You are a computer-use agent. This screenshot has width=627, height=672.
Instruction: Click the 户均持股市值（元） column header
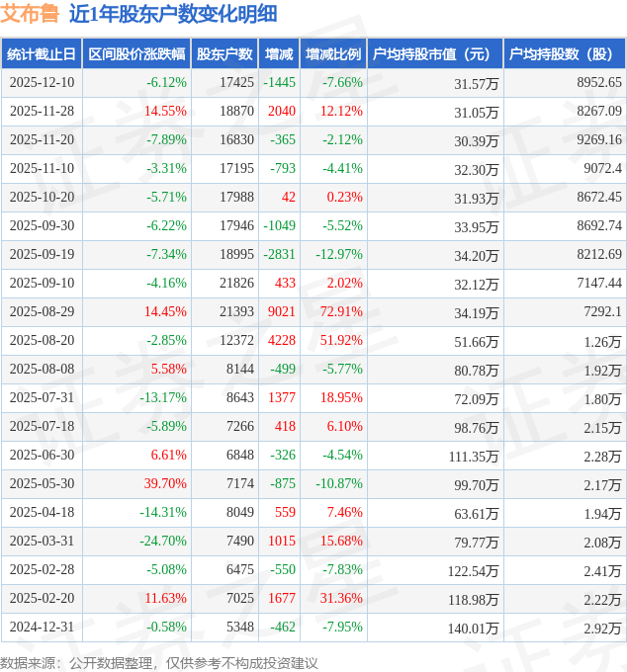pyautogui.click(x=435, y=54)
